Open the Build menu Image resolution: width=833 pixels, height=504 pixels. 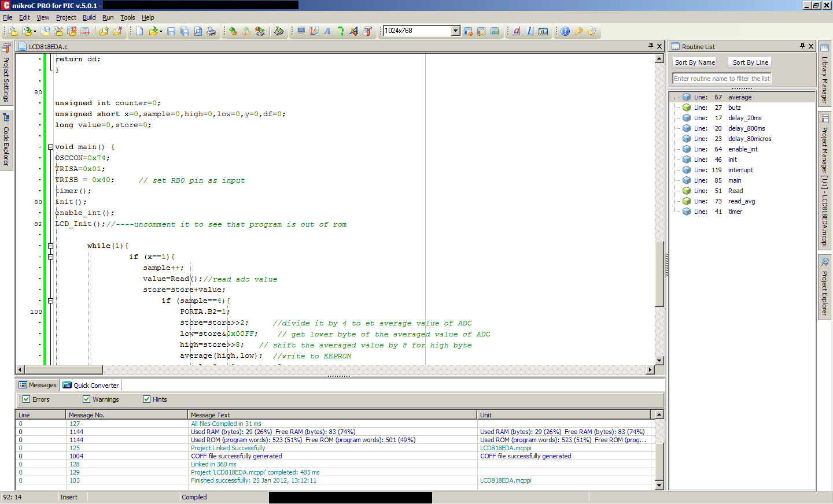click(x=89, y=17)
